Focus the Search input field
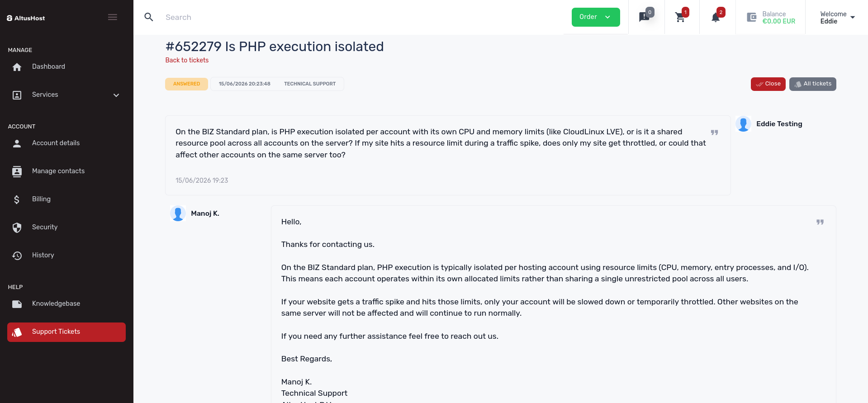This screenshot has width=868, height=403. (362, 17)
